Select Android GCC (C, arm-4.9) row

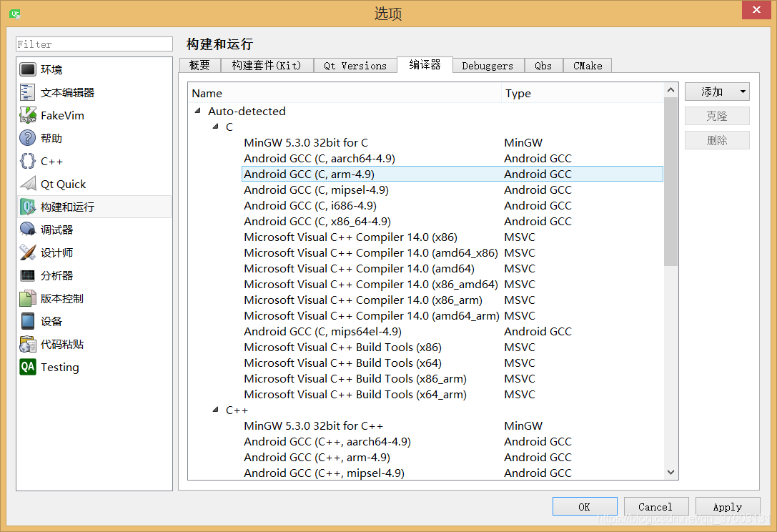pyautogui.click(x=452, y=174)
